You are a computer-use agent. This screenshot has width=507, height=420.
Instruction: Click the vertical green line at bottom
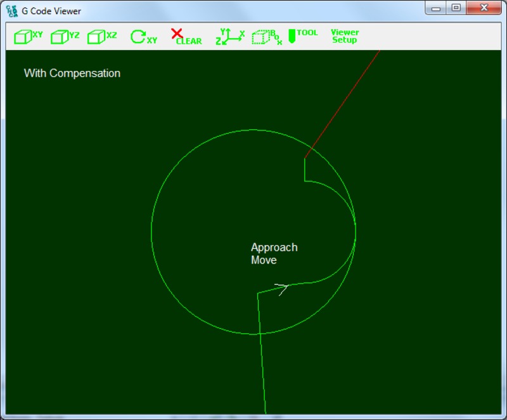[x=262, y=374]
